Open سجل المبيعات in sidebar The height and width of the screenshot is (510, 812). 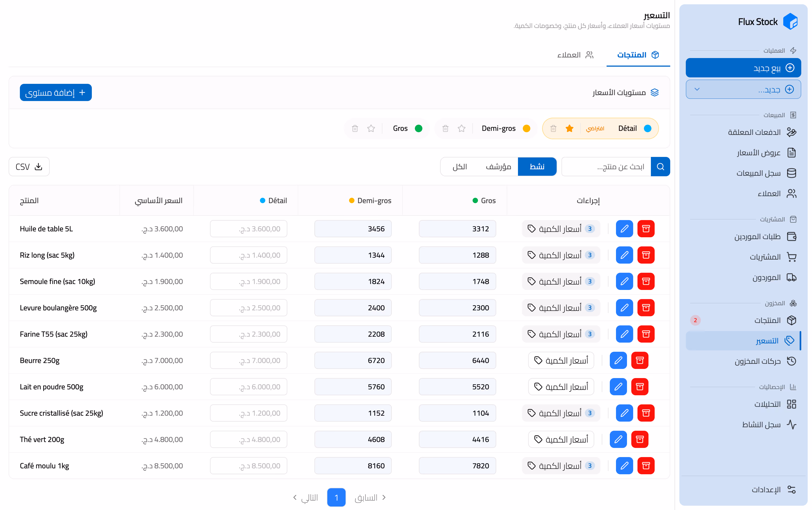tap(743, 173)
